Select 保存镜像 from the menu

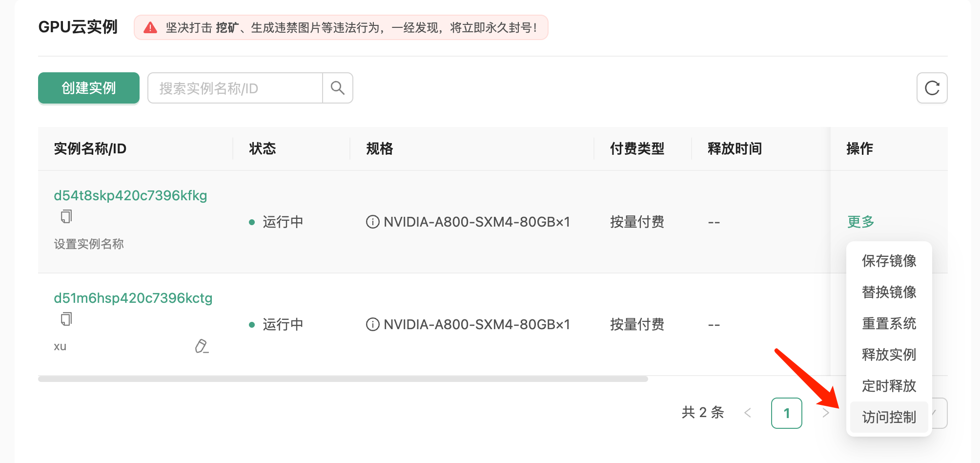point(889,261)
